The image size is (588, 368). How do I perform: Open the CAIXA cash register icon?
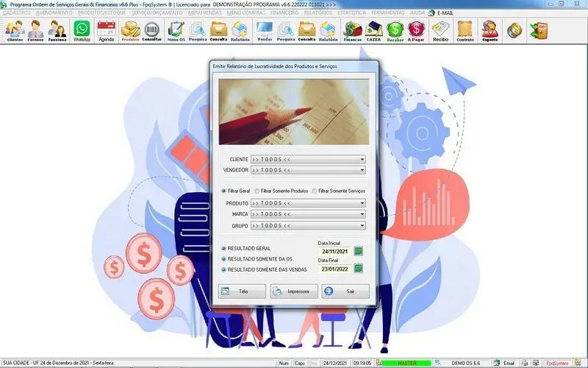coord(374,30)
